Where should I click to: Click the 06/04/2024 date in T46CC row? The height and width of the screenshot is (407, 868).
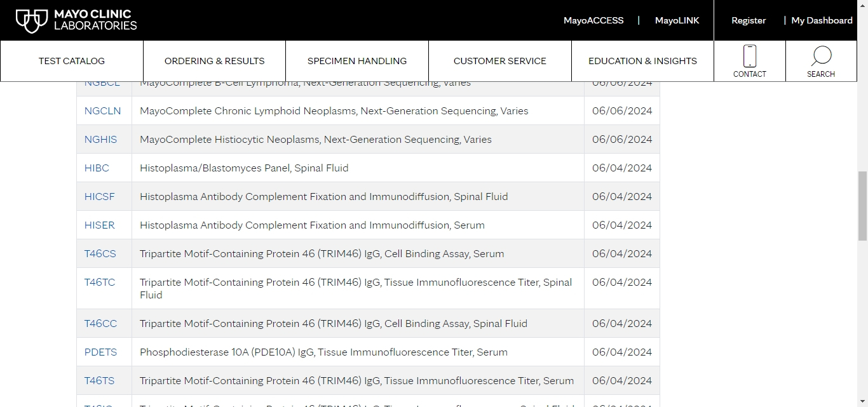(x=622, y=324)
